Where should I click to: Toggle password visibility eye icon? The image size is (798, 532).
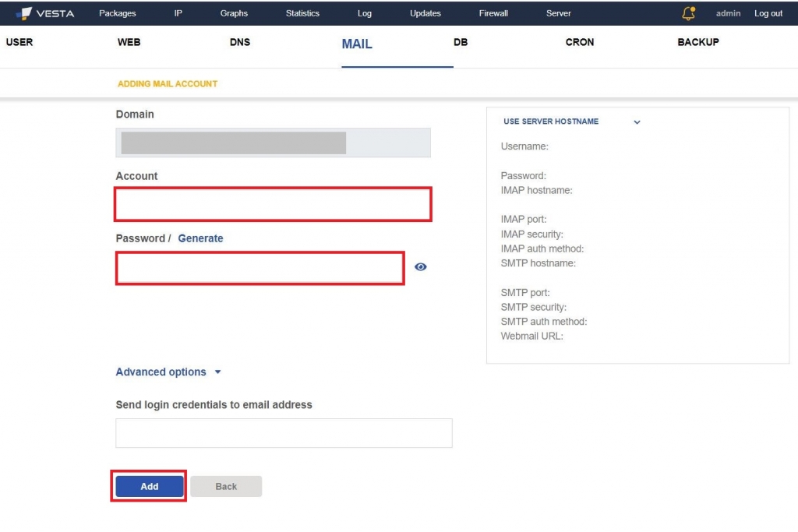click(x=420, y=267)
